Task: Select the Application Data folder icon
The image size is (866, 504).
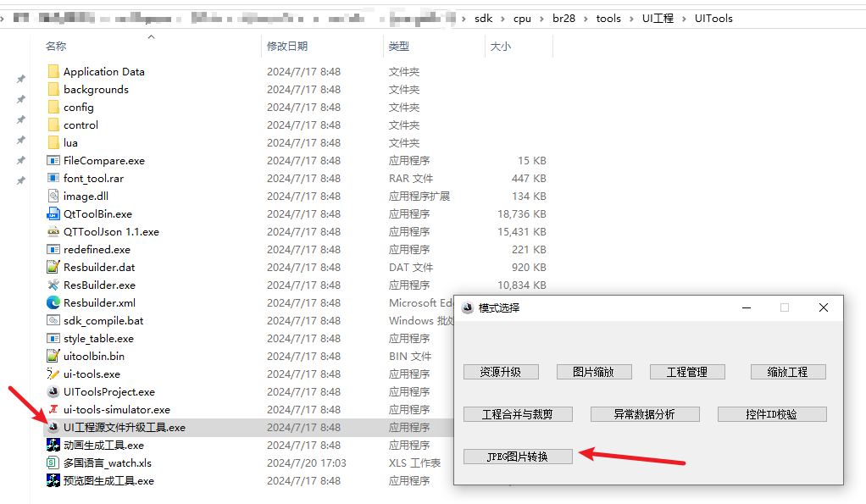Action: coord(53,72)
